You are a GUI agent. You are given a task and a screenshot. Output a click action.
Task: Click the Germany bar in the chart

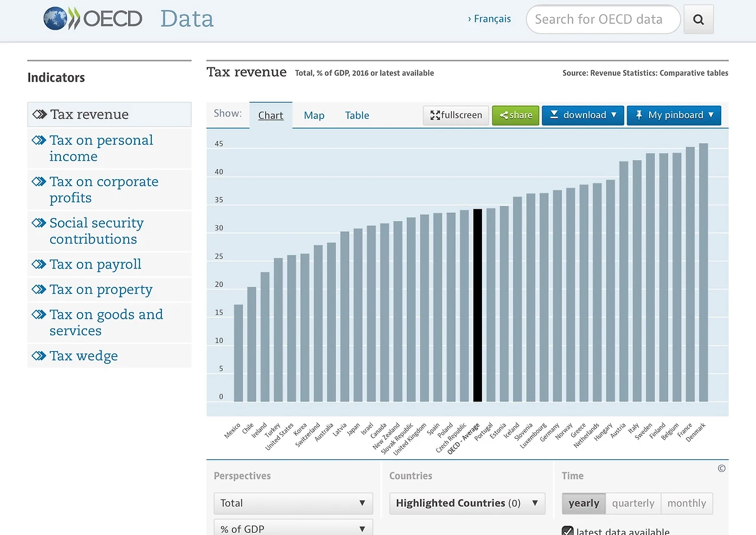[x=557, y=296]
